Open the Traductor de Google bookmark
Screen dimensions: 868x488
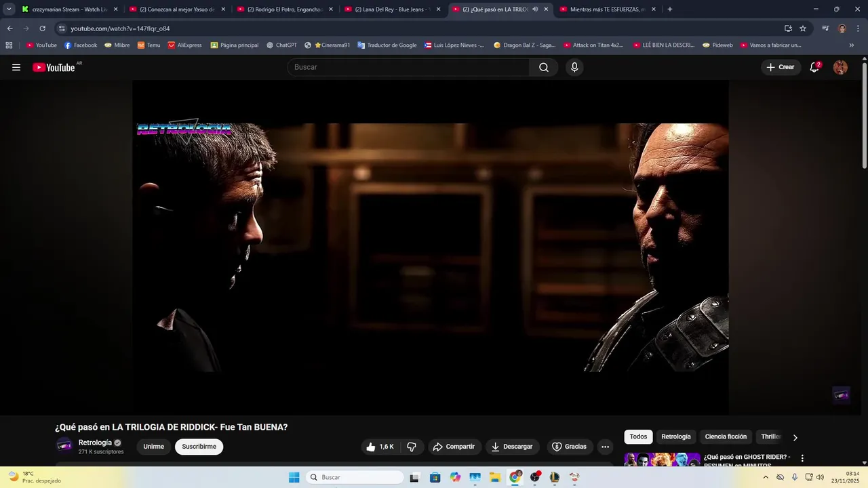[x=387, y=45]
